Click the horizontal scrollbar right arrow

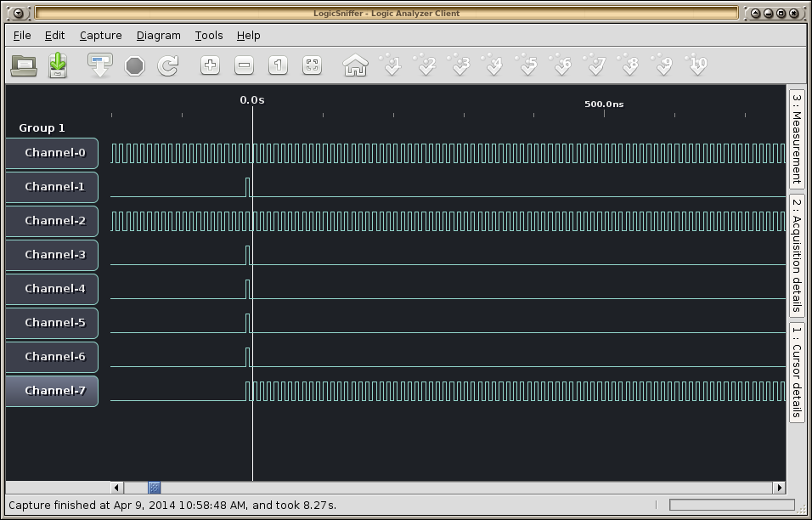tap(780, 488)
